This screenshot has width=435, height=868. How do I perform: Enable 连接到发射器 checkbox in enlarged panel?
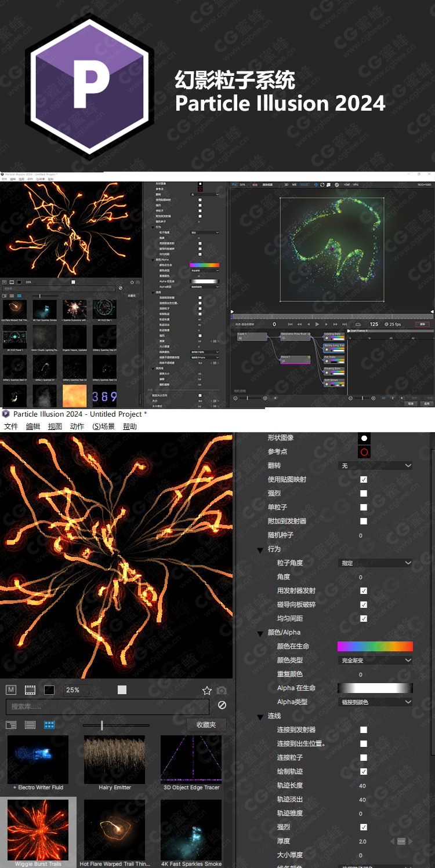364,730
